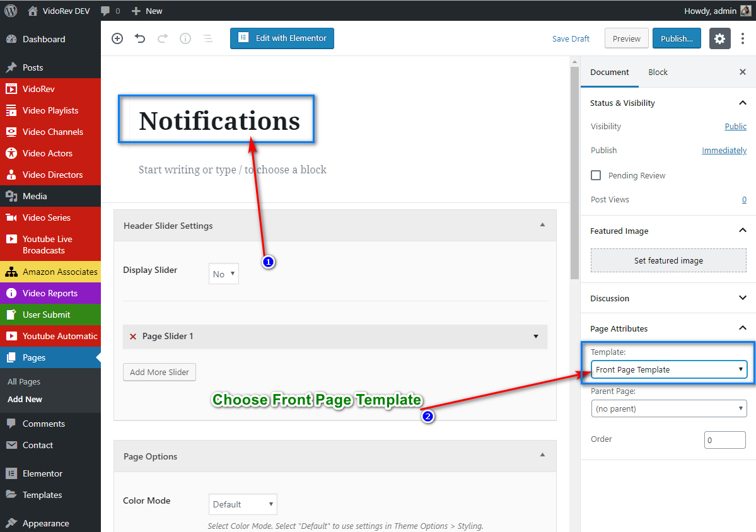
Task: Open the Display Slider dropdown
Action: [x=224, y=274]
